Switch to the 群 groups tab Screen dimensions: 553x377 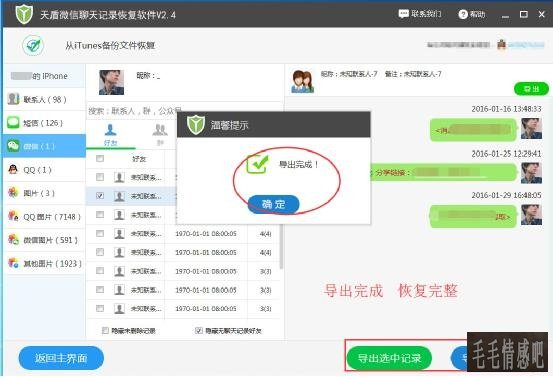pos(160,135)
